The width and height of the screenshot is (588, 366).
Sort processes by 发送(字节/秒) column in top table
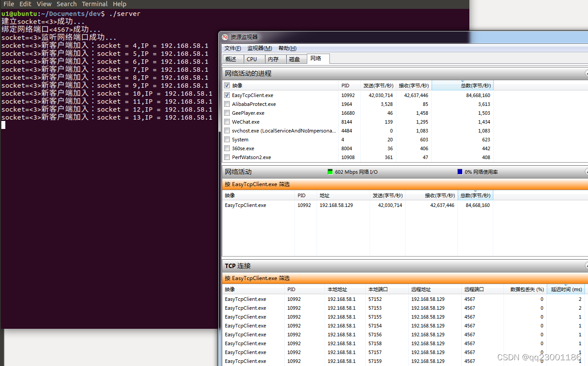[x=378, y=86]
